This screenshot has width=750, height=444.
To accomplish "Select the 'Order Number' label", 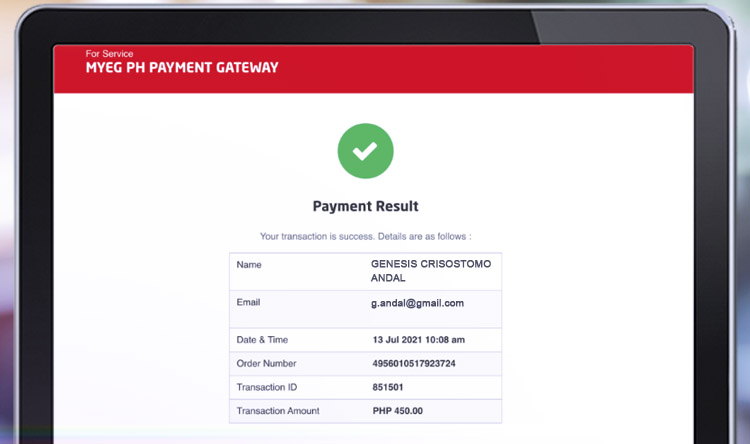I will coord(266,364).
